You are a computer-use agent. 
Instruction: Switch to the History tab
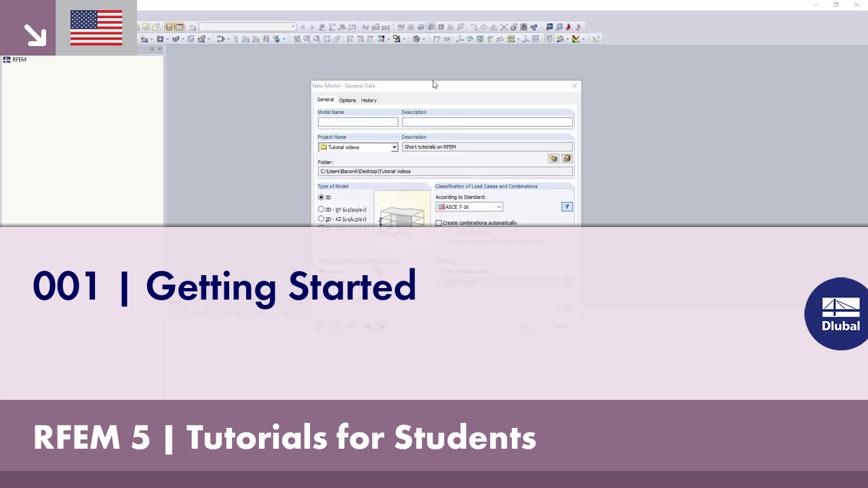[368, 100]
